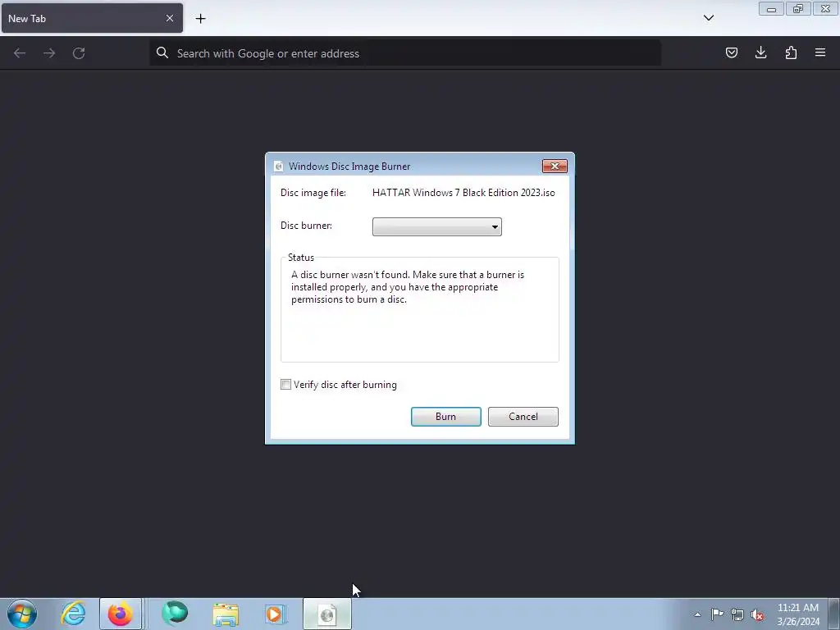Click the search magnifier icon in address bar
Viewport: 840px width, 630px height.
(x=162, y=52)
